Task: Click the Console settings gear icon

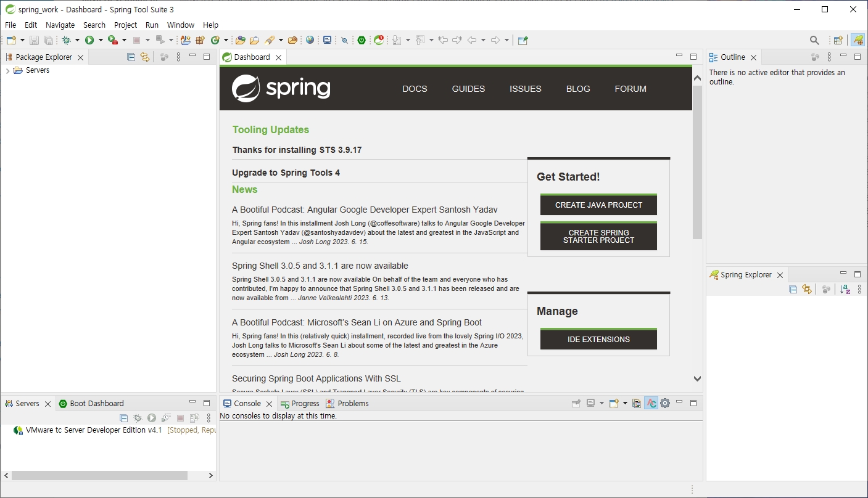Action: pos(665,403)
